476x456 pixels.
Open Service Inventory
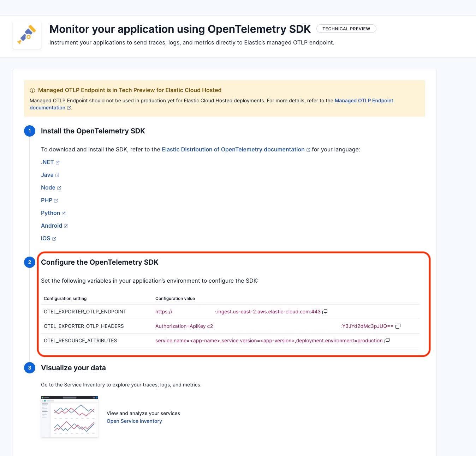point(134,421)
